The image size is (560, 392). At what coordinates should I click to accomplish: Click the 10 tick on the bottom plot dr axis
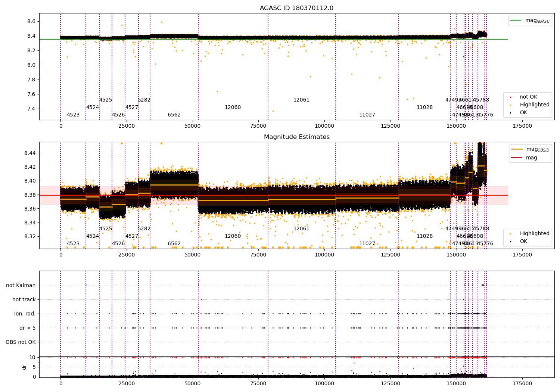32,358
